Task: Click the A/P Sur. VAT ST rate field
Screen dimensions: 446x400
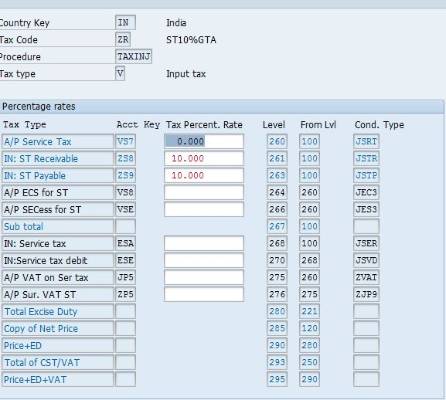Action: [204, 294]
